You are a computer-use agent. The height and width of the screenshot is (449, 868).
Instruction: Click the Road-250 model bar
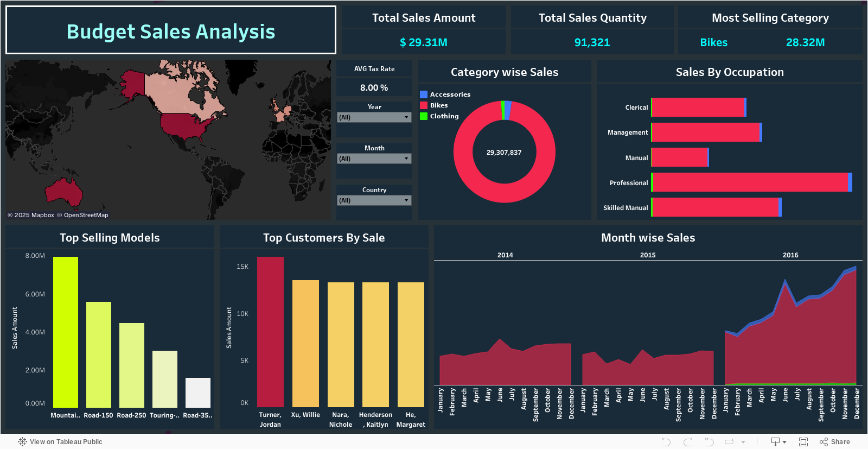point(132,365)
